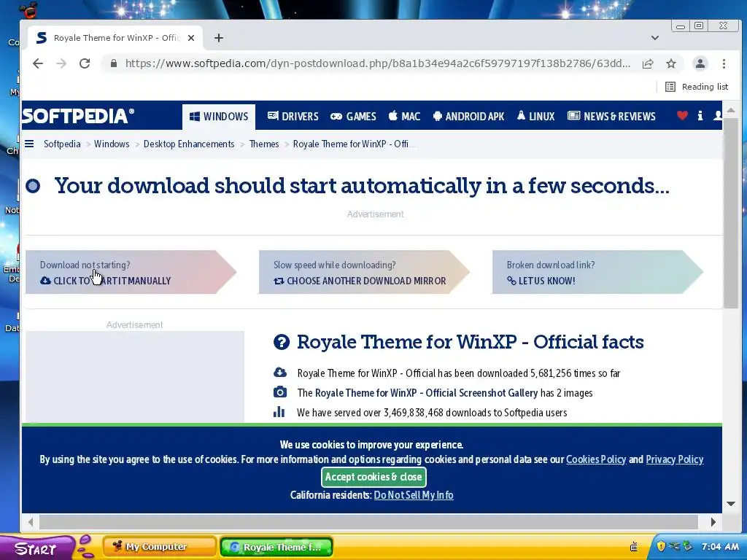Click the padlock site info icon
747x560 pixels.
[113, 63]
